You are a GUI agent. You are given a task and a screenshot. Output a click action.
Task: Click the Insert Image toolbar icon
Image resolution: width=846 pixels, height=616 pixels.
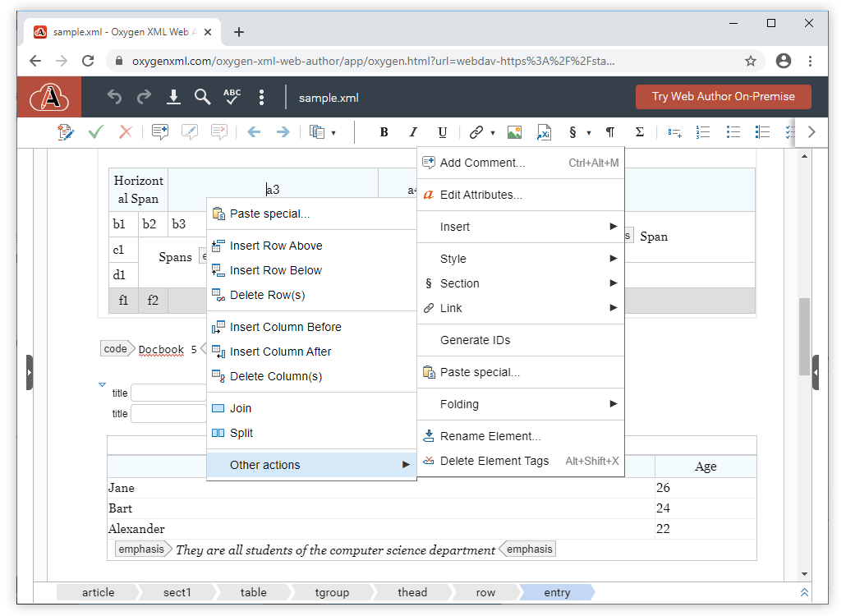pyautogui.click(x=515, y=132)
